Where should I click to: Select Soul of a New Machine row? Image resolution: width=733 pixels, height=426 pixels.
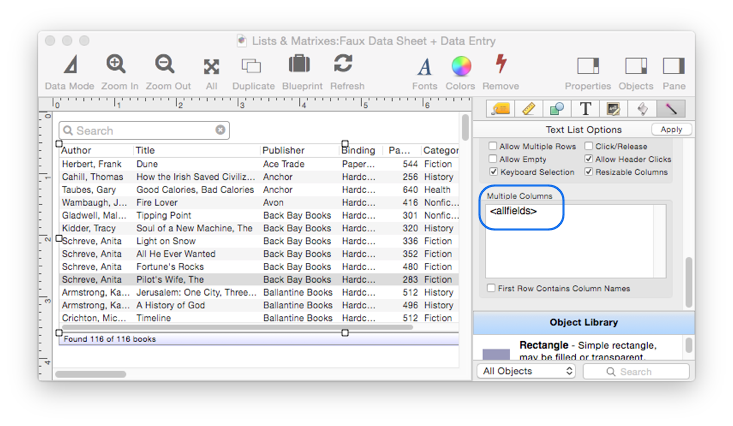259,228
